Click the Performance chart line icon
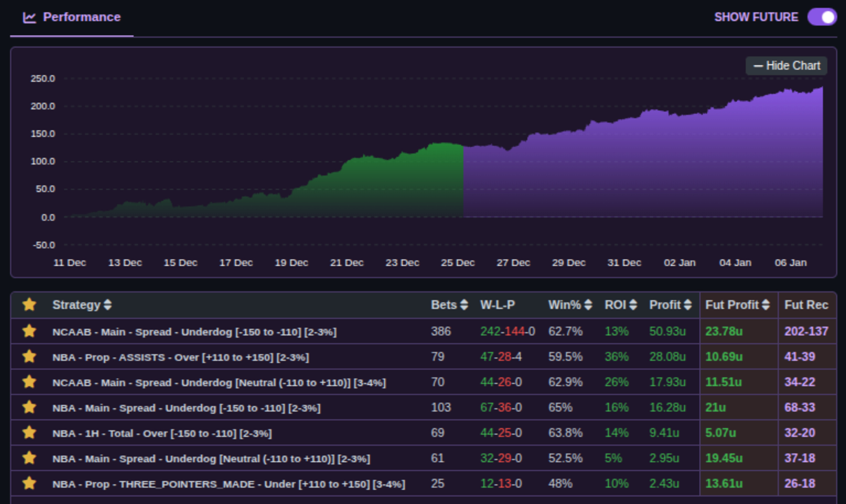This screenshot has height=504, width=846. tap(30, 17)
